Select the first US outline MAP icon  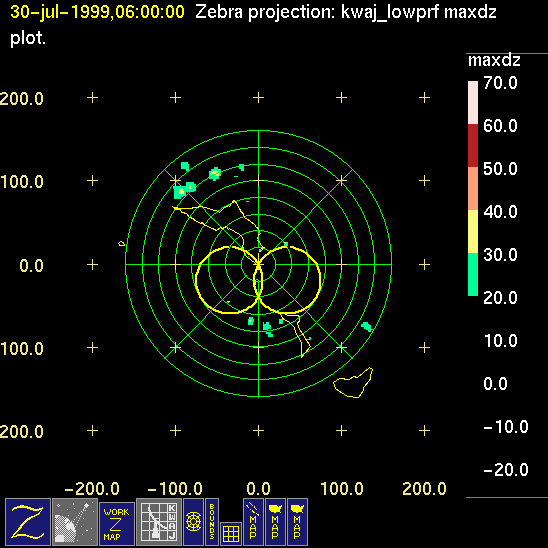275,522
